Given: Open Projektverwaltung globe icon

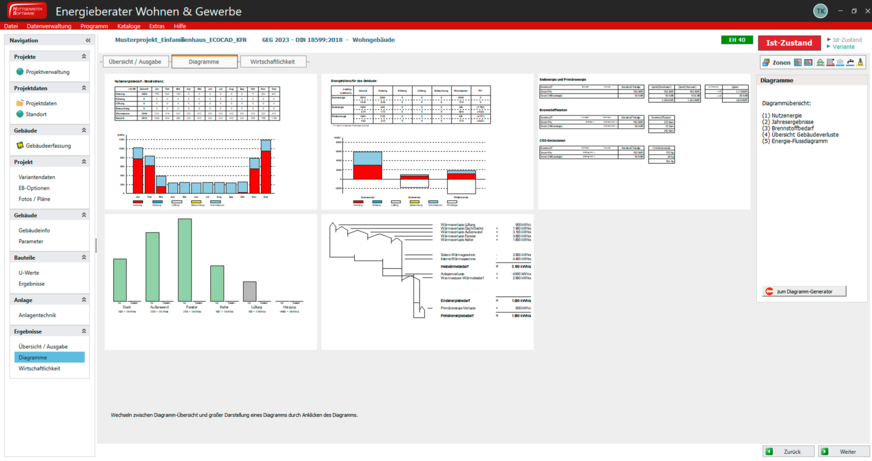Looking at the screenshot, I should tap(20, 73).
